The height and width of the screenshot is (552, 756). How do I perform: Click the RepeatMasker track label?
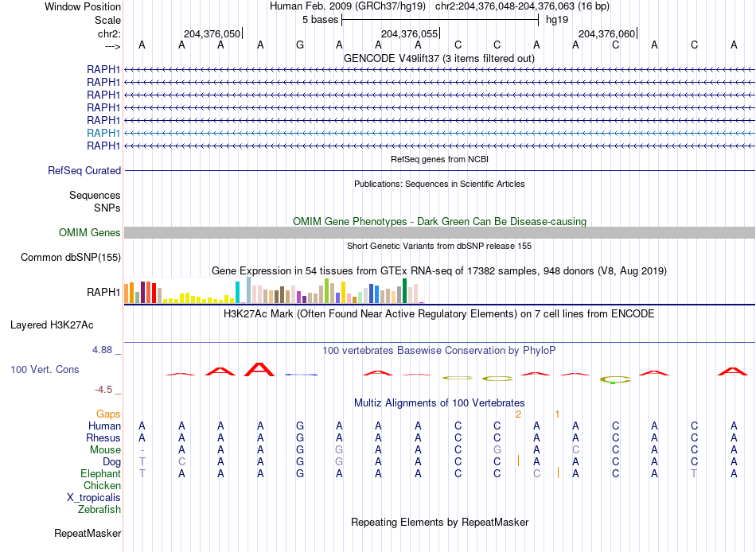[x=88, y=534]
